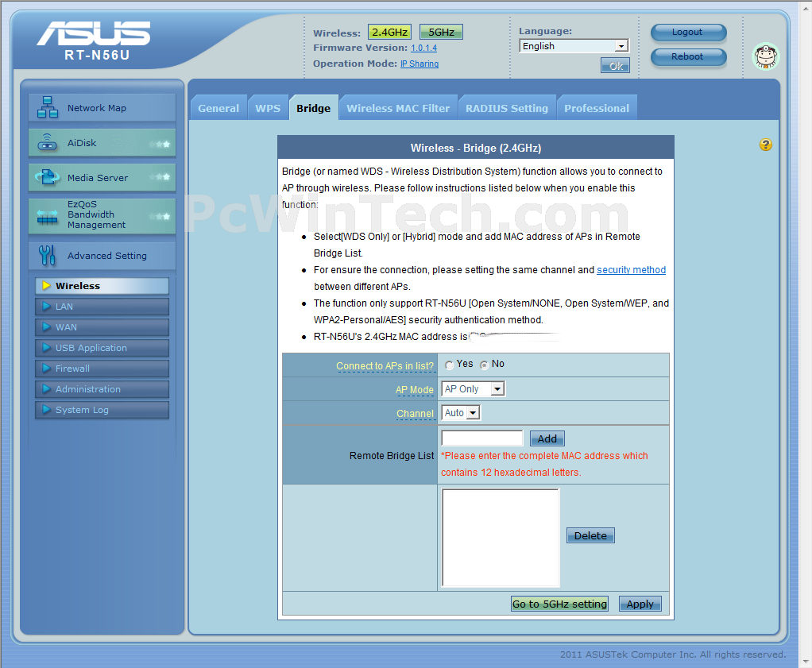812x668 pixels.
Task: Open the Administration menu
Action: (102, 389)
